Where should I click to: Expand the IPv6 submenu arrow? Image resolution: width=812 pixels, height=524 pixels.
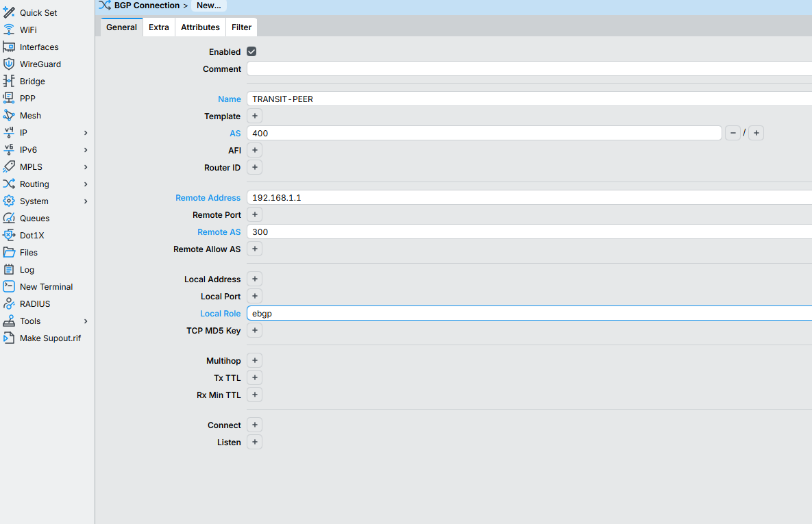[x=86, y=149]
